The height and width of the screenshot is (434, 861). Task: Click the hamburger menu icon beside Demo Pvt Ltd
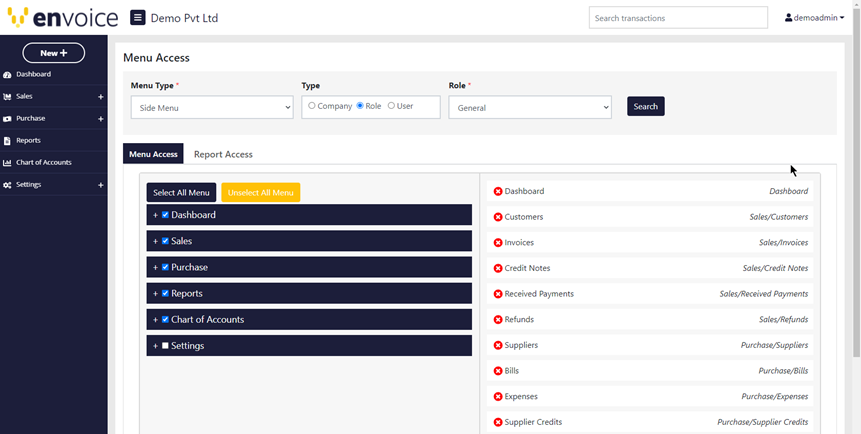point(137,18)
